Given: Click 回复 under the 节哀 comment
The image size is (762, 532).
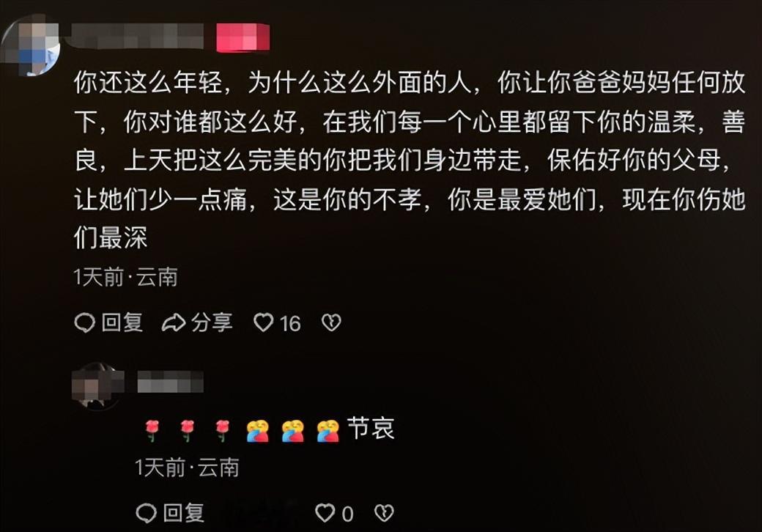Looking at the screenshot, I should [x=184, y=512].
